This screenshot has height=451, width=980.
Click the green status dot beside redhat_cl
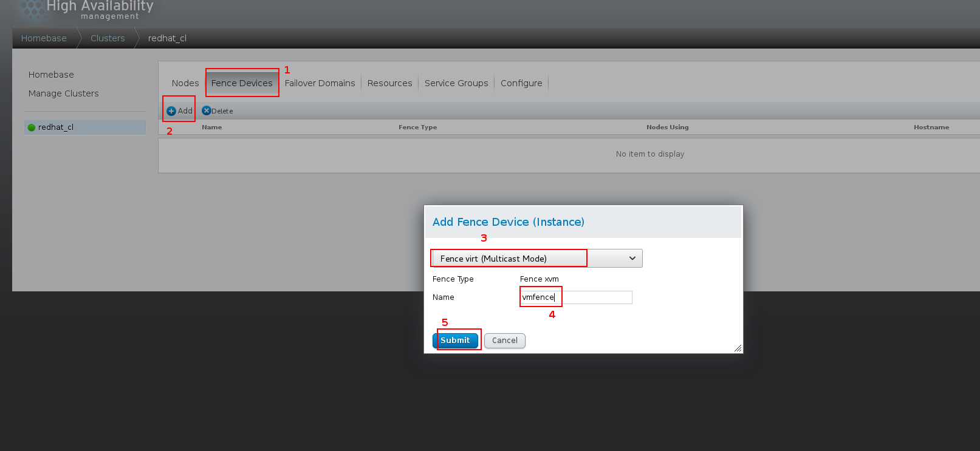(32, 127)
